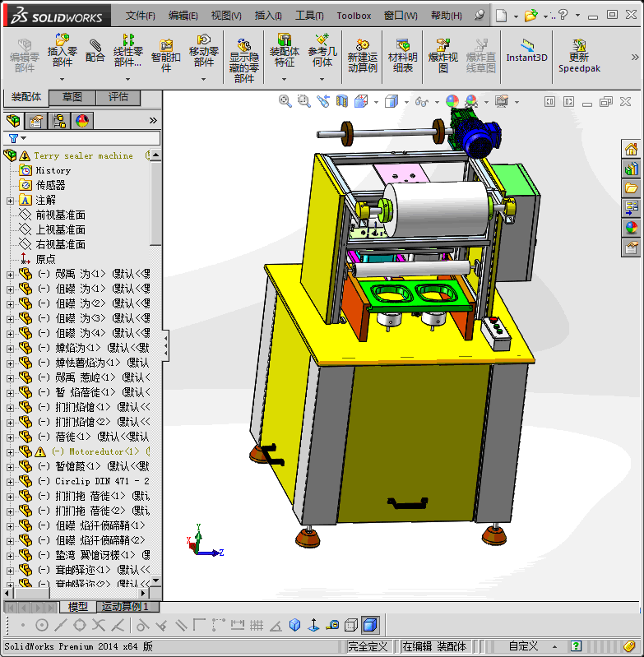Click Update Speedpak (更新 Speedpak) icon
This screenshot has height=657, width=644.
pos(579,55)
